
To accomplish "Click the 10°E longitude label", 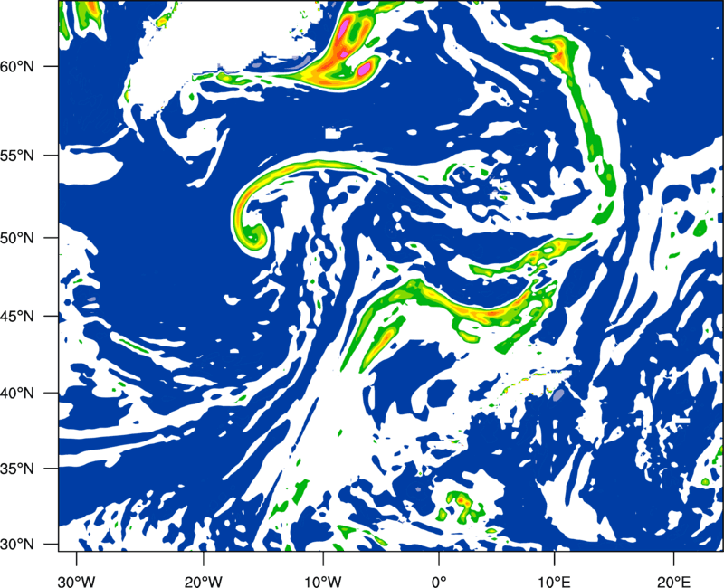I will pyautogui.click(x=554, y=582).
